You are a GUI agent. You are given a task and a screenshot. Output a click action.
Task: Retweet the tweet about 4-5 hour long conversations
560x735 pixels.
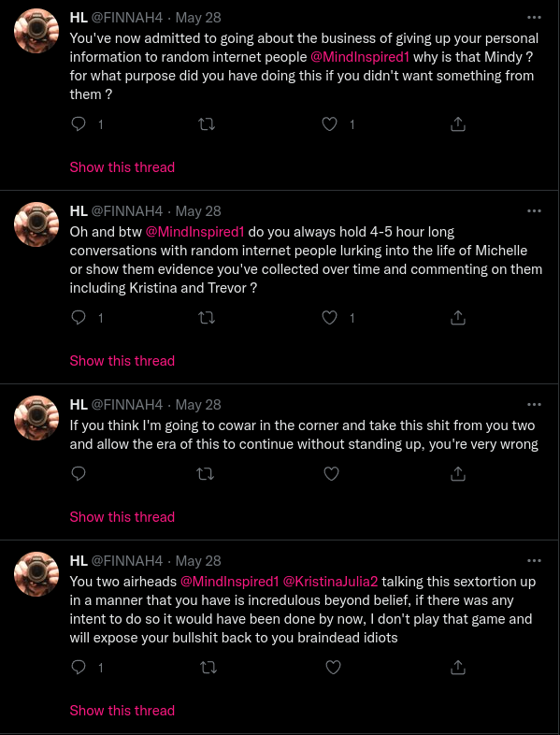click(207, 318)
